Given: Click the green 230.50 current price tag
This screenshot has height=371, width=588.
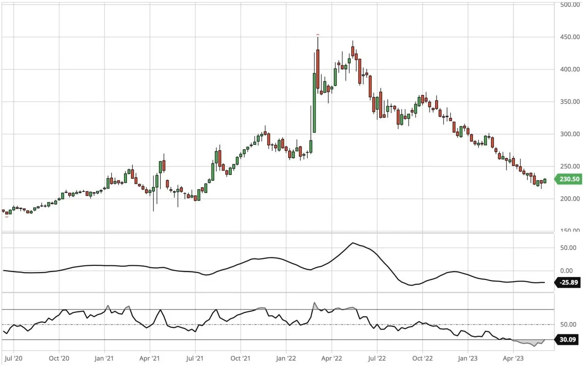Looking at the screenshot, I should tap(568, 180).
